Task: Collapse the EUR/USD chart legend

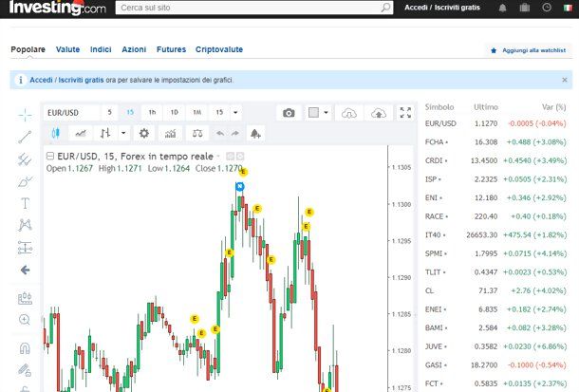Action: pos(50,156)
